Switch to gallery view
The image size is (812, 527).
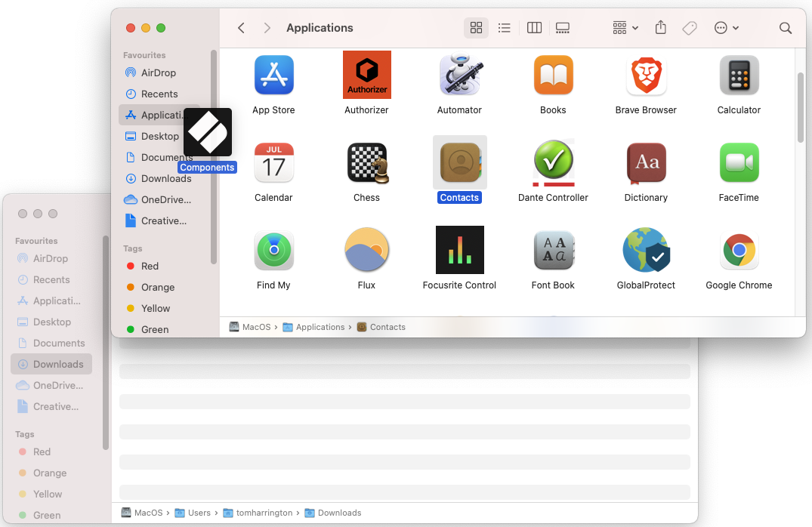click(x=563, y=28)
